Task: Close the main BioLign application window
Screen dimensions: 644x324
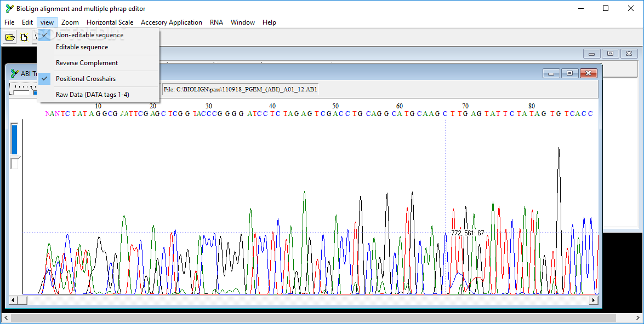Action: [x=631, y=8]
